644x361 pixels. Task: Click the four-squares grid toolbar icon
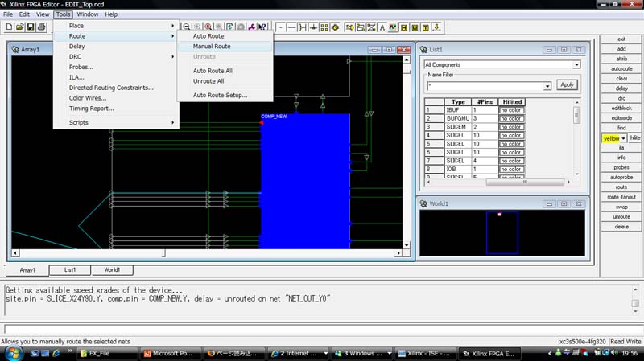[324, 27]
